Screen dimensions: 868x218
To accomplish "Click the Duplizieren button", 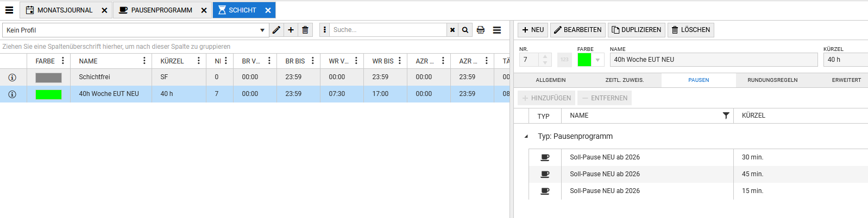I will coord(636,30).
